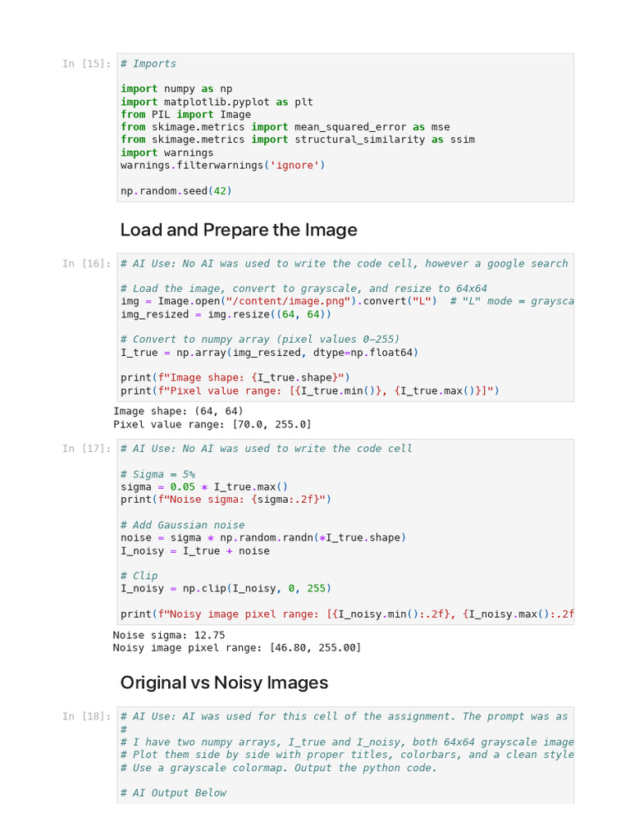Click the sigma = 0.05 assignment line
The height and width of the screenshot is (840, 630).
(204, 487)
